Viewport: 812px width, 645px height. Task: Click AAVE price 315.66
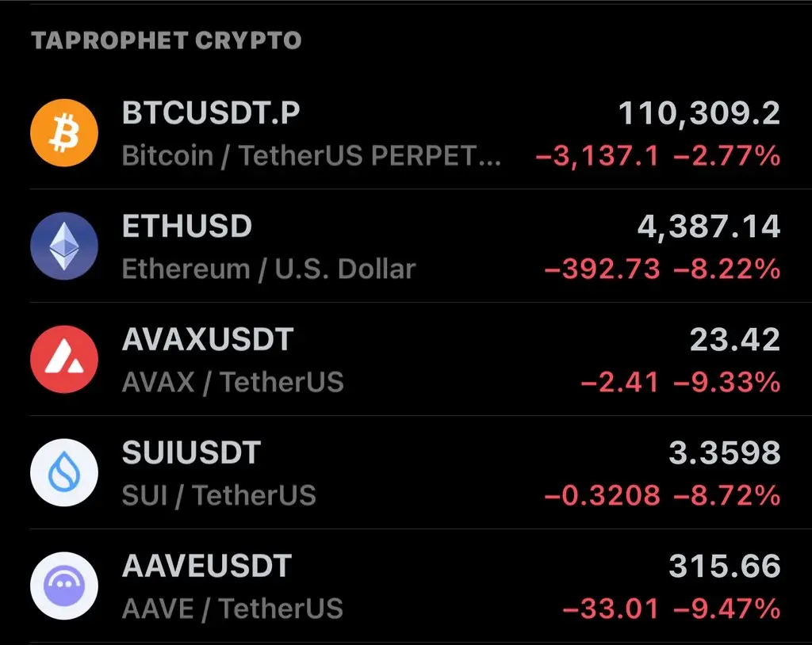[725, 567]
